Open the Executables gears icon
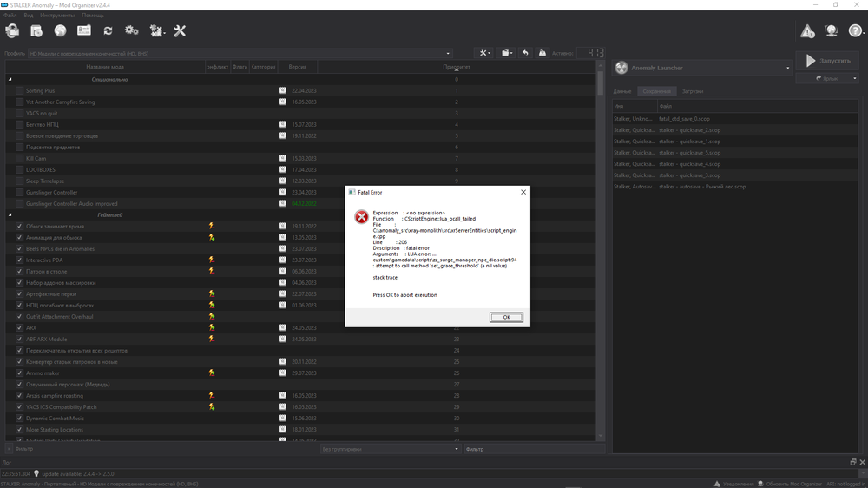The width and height of the screenshot is (868, 488). coord(132,31)
